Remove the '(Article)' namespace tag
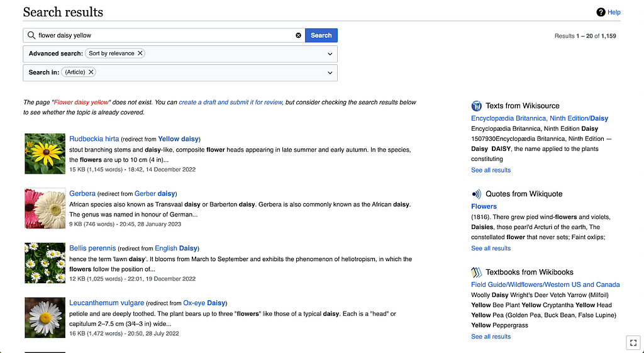This screenshot has height=353, width=644. click(91, 72)
